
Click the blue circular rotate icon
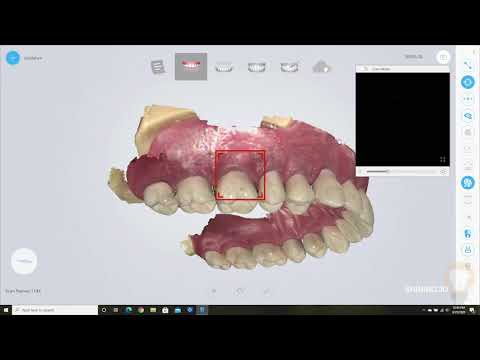(468, 82)
